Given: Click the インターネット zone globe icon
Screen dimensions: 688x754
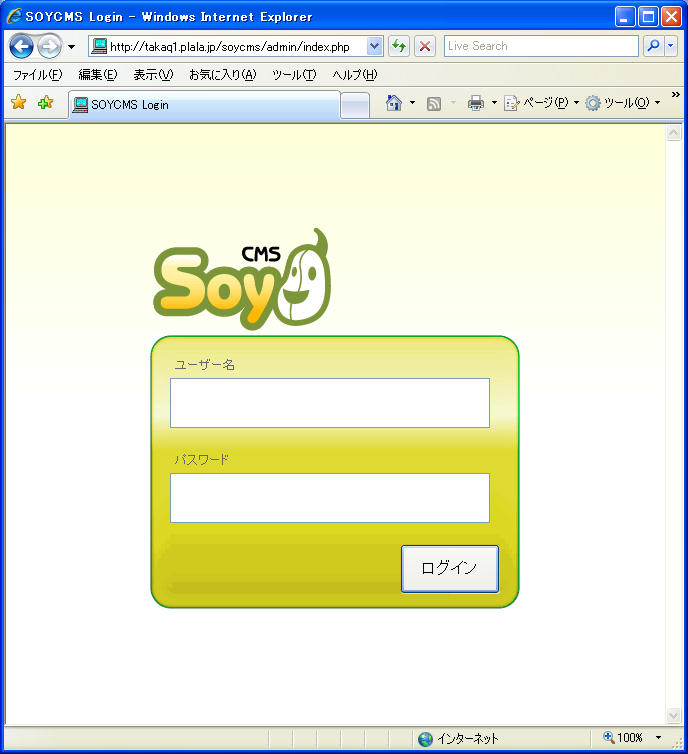Looking at the screenshot, I should click(425, 739).
